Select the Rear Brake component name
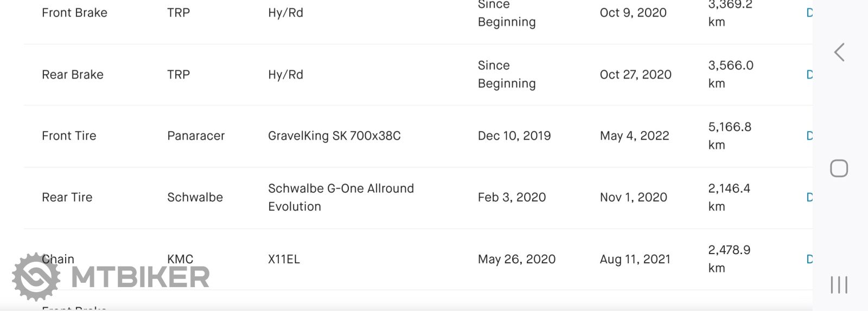The image size is (868, 311). (x=73, y=74)
